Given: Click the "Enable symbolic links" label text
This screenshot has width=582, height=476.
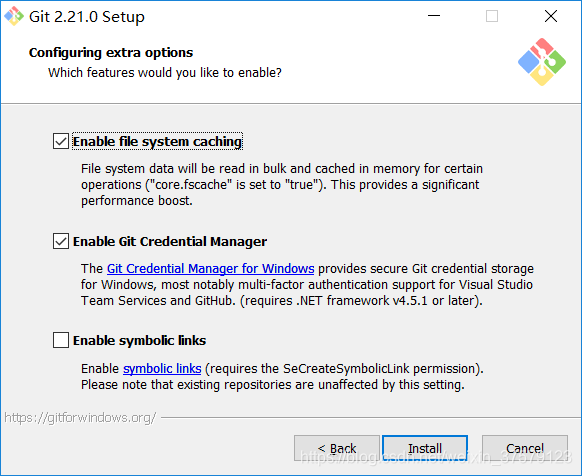Looking at the screenshot, I should click(140, 340).
